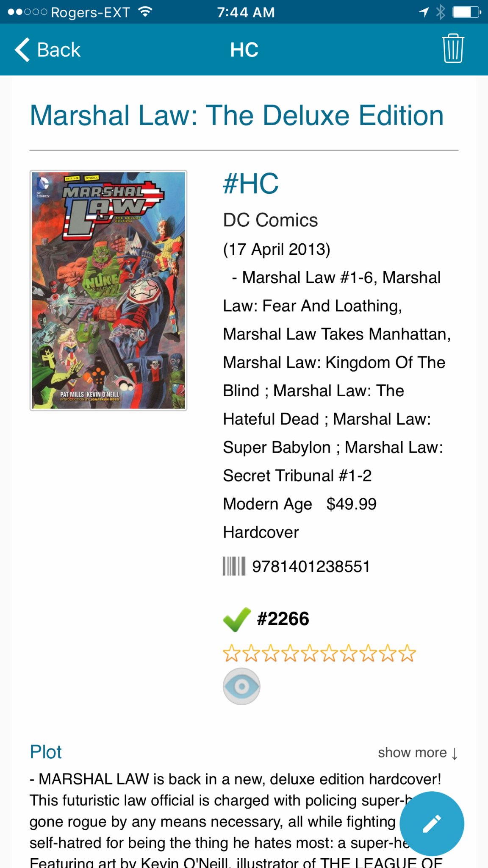488x868 pixels.
Task: Tap the battery indicator in status bar
Action: 466,12
